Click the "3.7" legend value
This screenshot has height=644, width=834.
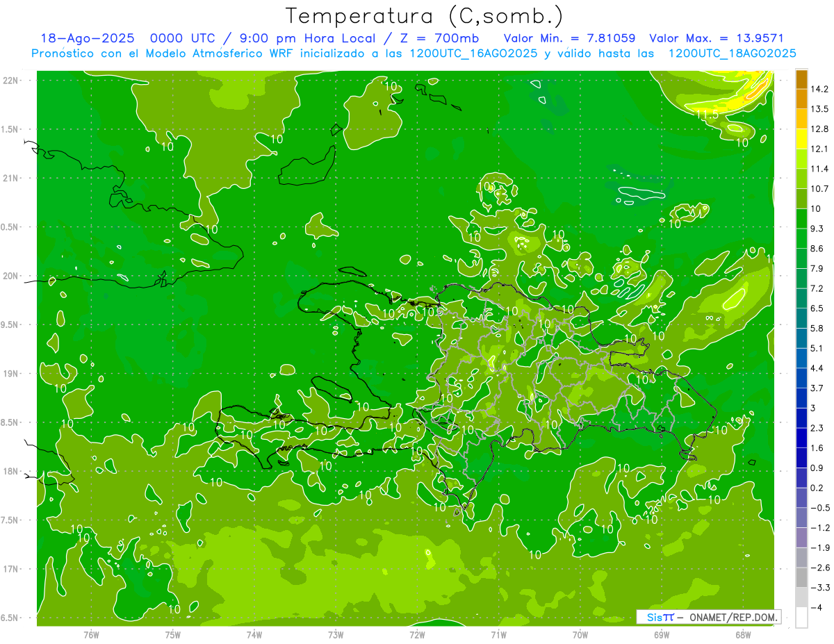point(817,388)
